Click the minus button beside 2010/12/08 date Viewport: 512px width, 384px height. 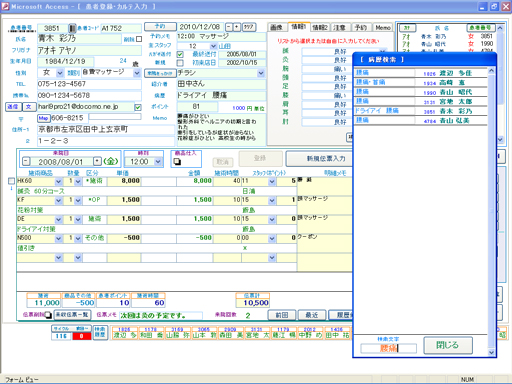[x=229, y=27]
